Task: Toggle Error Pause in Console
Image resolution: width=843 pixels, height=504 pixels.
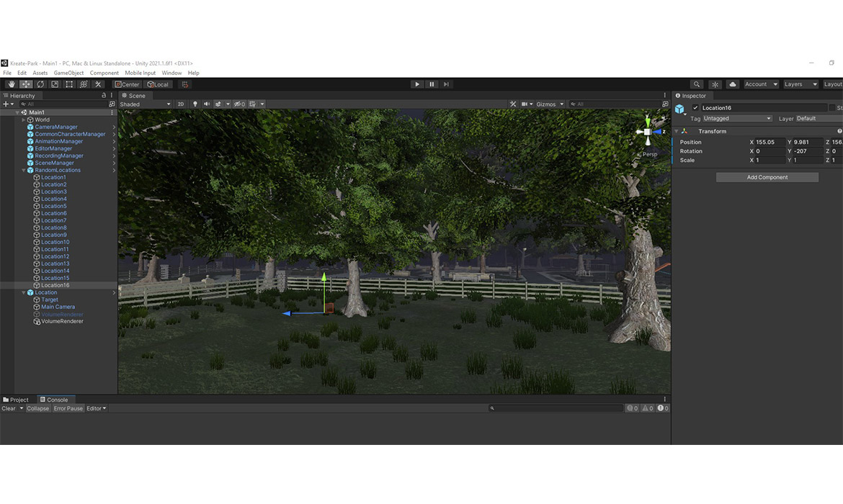Action: tap(68, 408)
